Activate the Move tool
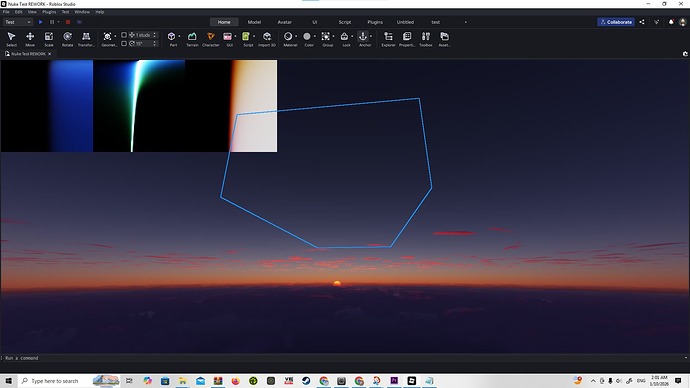Screen dimensions: 690x388 tap(30, 39)
